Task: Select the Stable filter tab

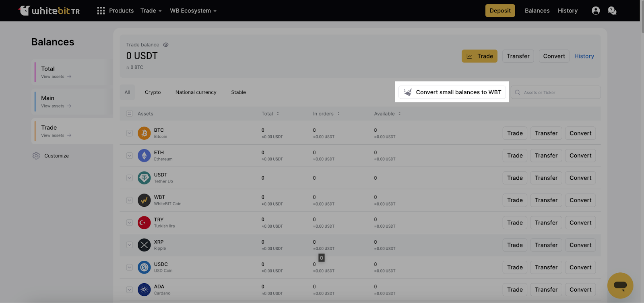Action: click(x=239, y=92)
